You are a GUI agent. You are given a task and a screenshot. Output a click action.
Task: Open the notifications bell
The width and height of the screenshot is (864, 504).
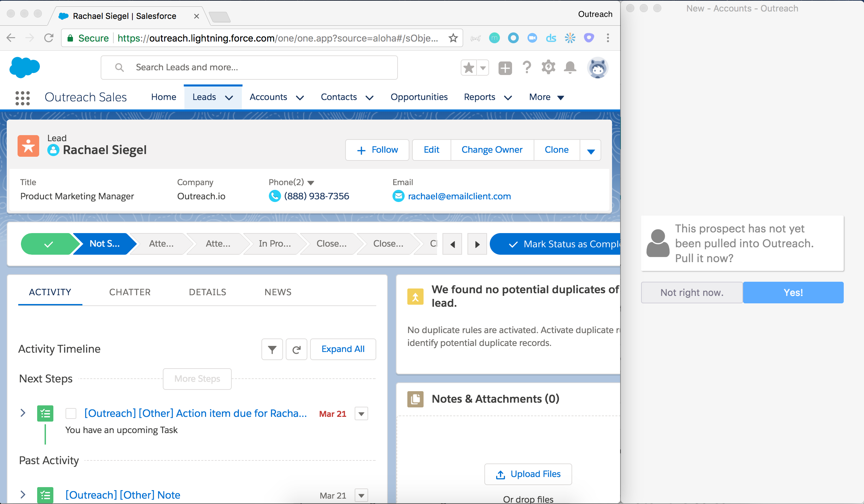570,67
